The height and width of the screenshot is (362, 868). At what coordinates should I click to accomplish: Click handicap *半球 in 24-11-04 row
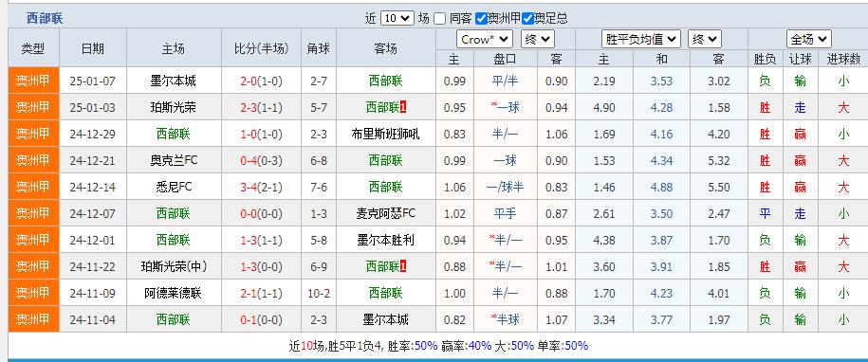pyautogui.click(x=505, y=320)
